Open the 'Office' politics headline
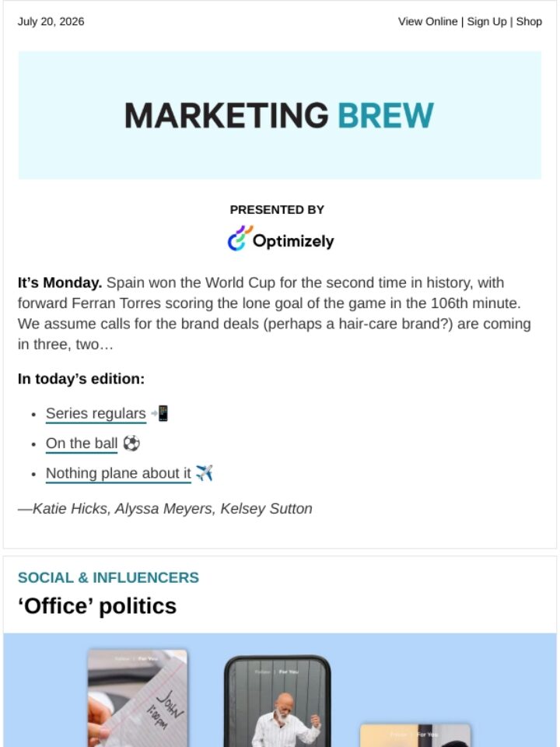Viewport: 560px width, 747px height. coord(97,606)
